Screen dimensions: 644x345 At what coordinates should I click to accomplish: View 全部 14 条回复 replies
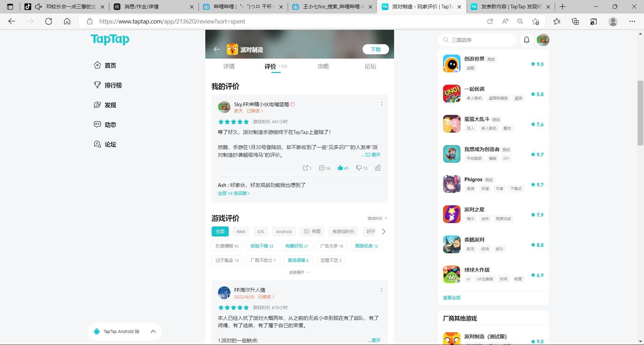coord(234,193)
